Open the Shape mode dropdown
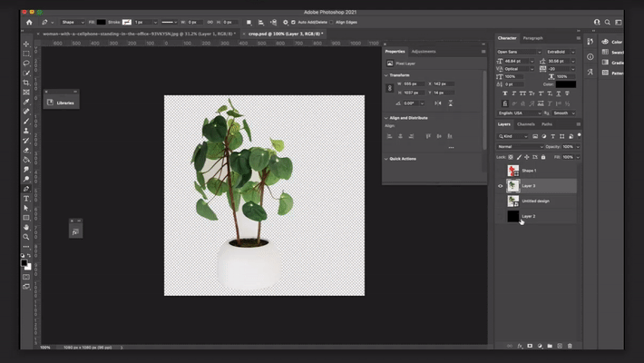This screenshot has height=363, width=644. coord(73,22)
